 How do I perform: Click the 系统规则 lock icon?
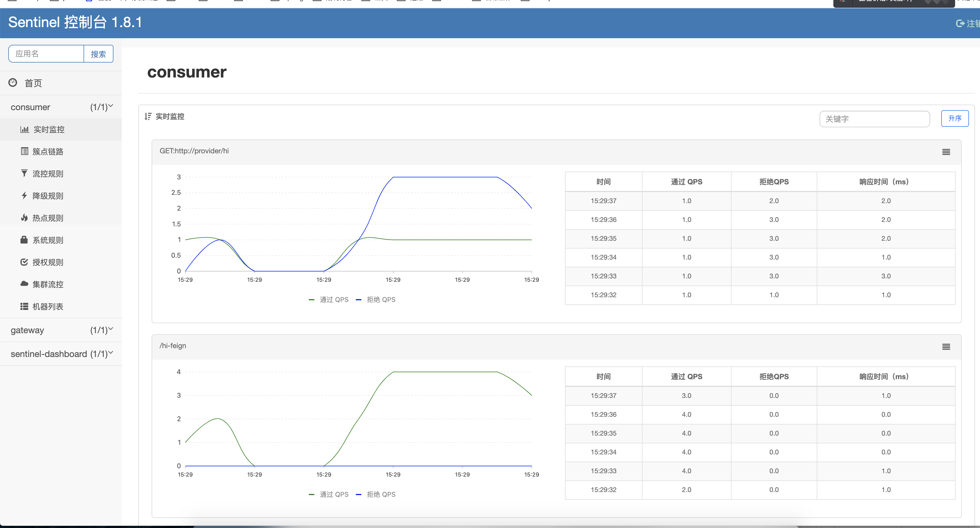pyautogui.click(x=24, y=240)
